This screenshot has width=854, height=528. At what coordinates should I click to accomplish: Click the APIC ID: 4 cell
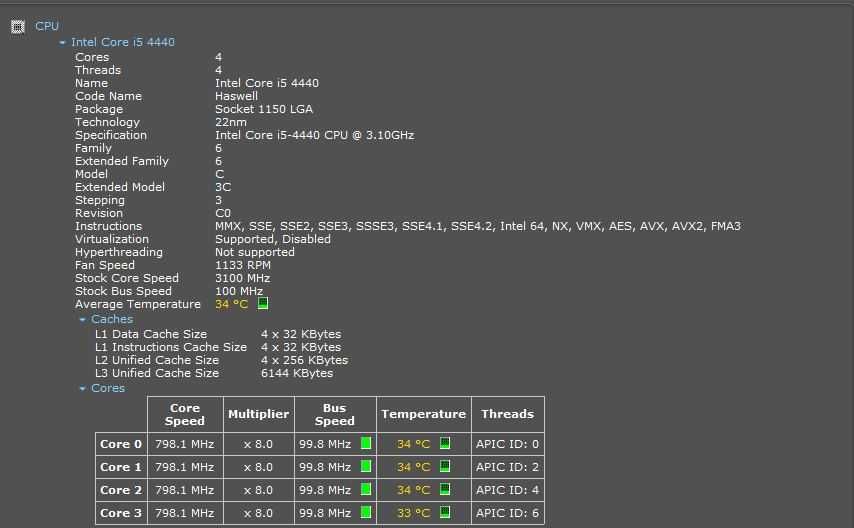point(508,490)
